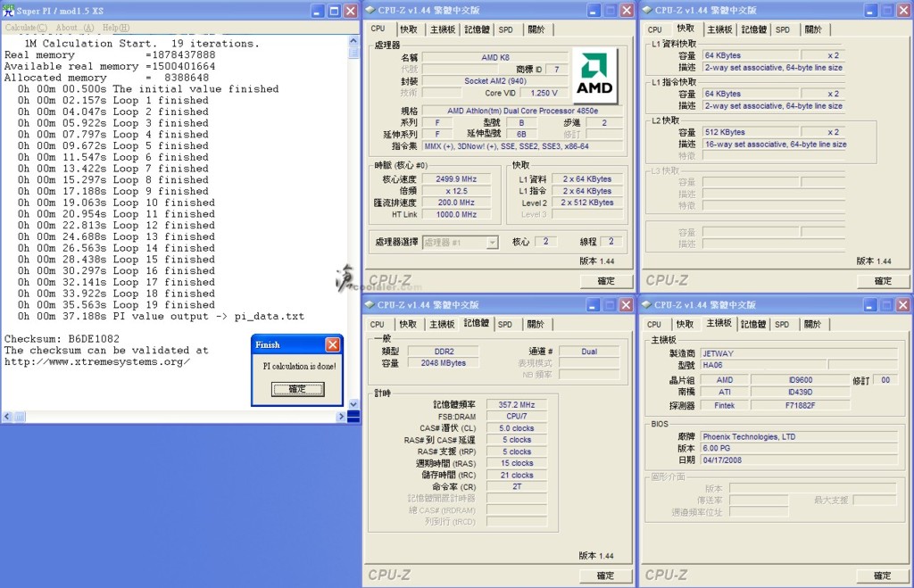
Task: Minimize the Super PI window
Action: 317,11
